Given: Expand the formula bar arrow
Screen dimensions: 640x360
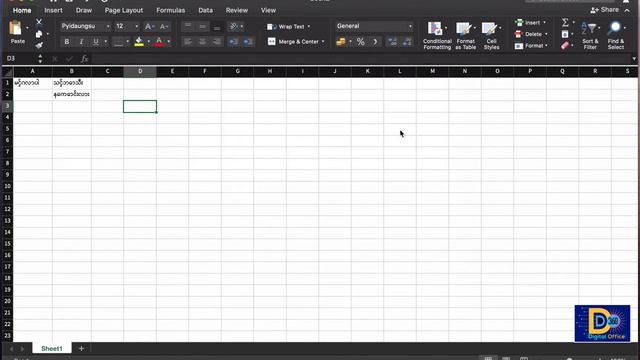Looking at the screenshot, I should point(634,59).
